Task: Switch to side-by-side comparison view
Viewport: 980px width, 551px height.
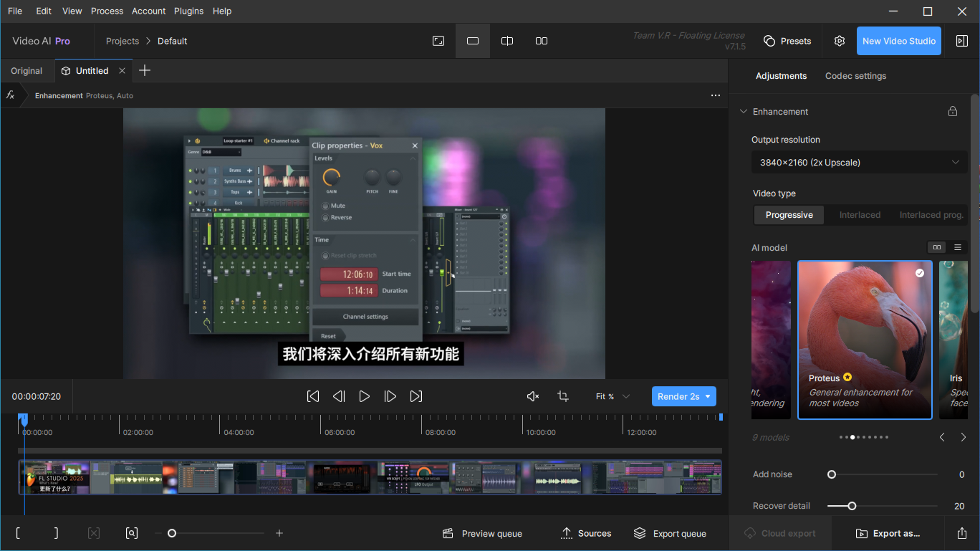Action: click(x=542, y=41)
